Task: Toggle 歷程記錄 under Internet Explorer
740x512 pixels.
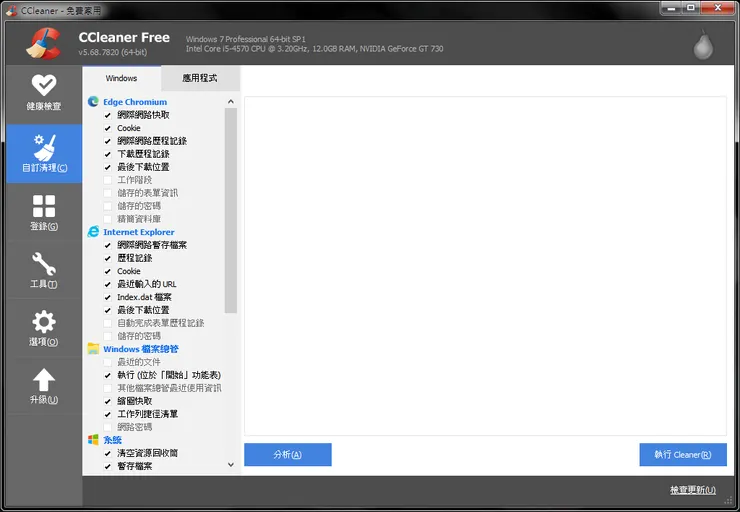Action: (x=108, y=258)
